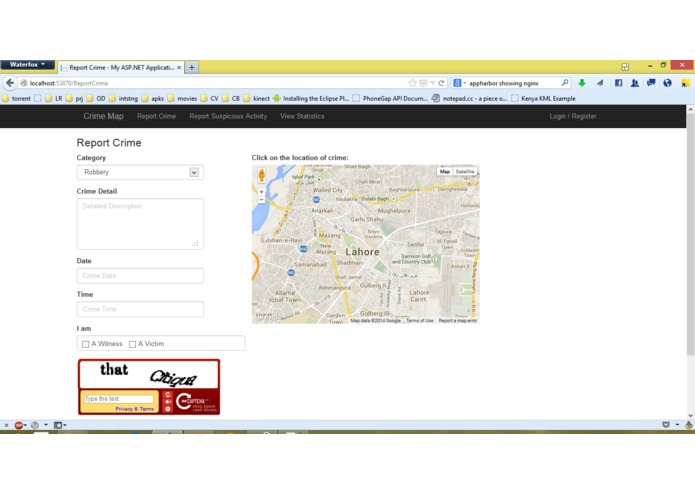
Task: Open the CAPTCHA Privacy & Terms link
Action: click(135, 409)
